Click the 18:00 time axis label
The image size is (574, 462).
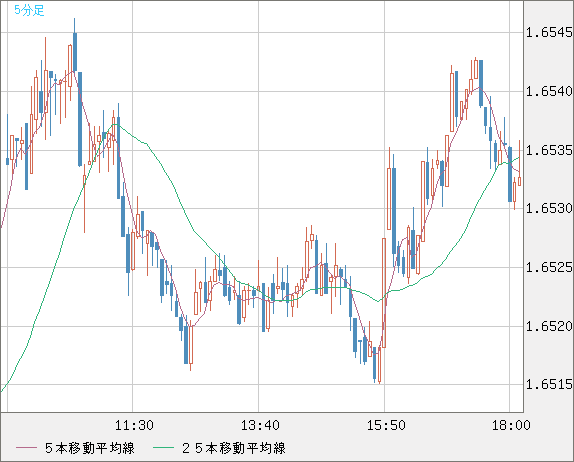(x=511, y=425)
